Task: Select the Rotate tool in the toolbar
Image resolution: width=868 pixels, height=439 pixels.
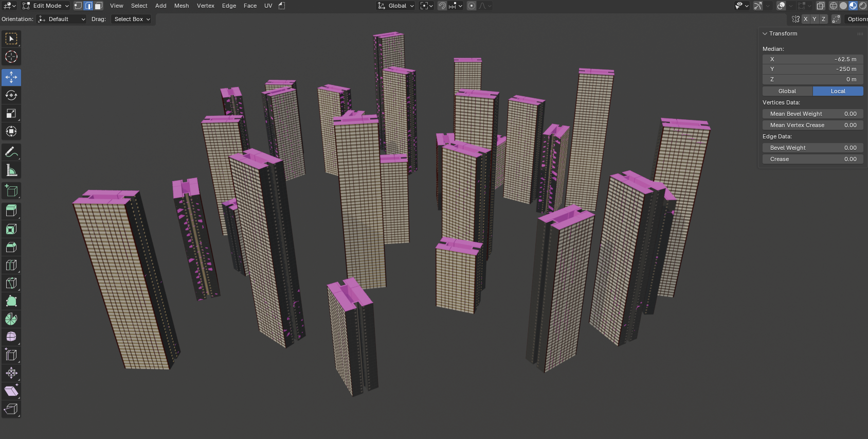Action: (11, 96)
